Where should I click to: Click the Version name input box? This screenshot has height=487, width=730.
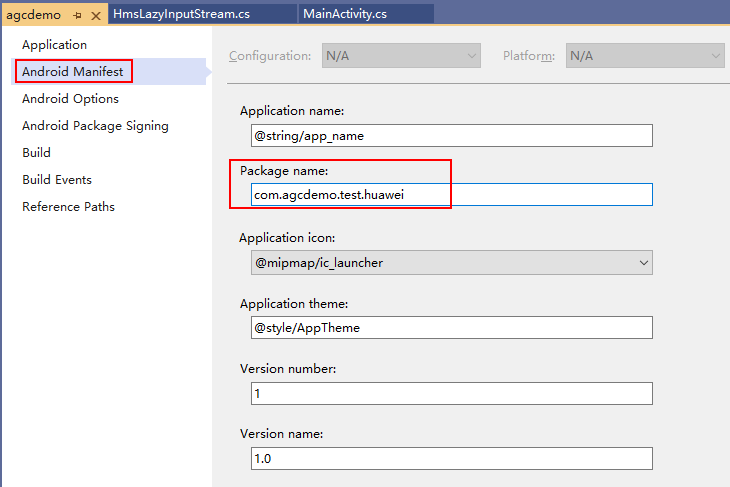[x=451, y=459]
